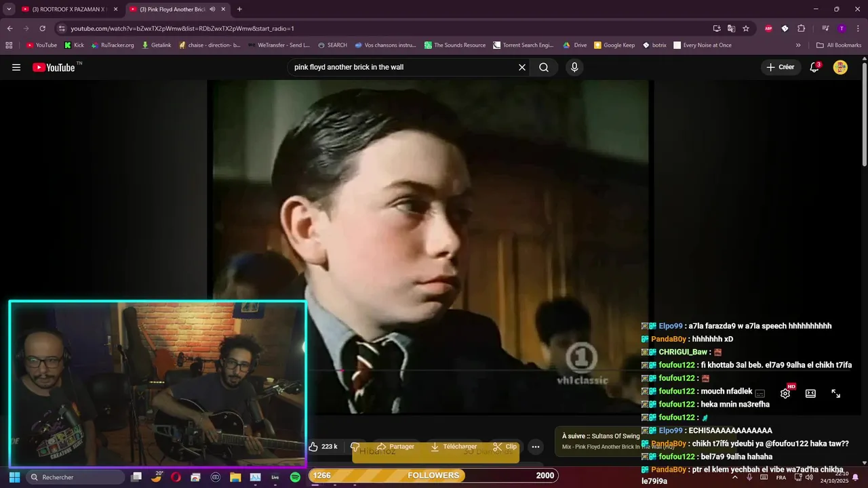Open the Créer button menu
This screenshot has height=488, width=868.
pyautogui.click(x=781, y=67)
